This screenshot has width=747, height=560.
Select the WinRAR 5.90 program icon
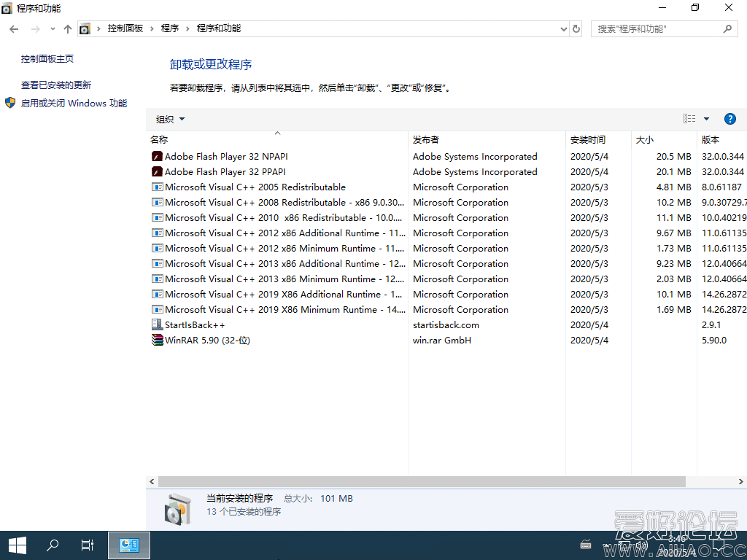point(156,340)
